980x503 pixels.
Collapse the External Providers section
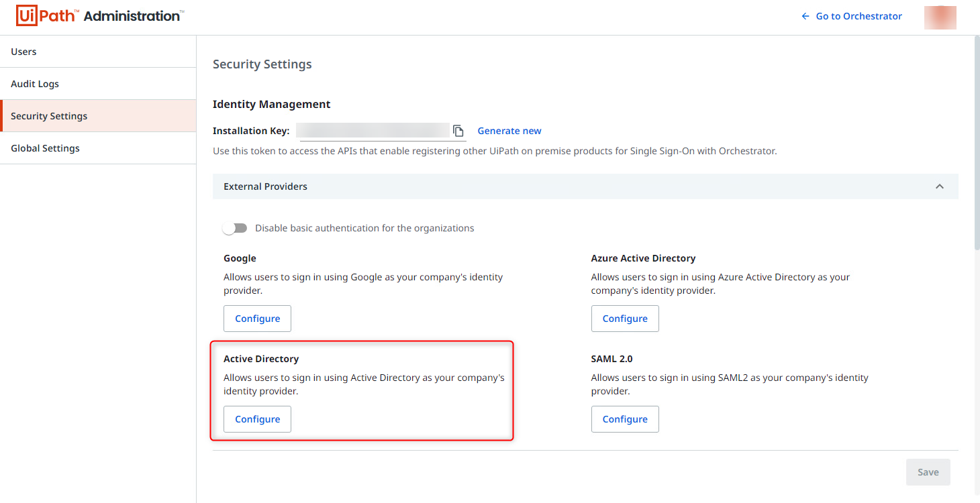[940, 186]
